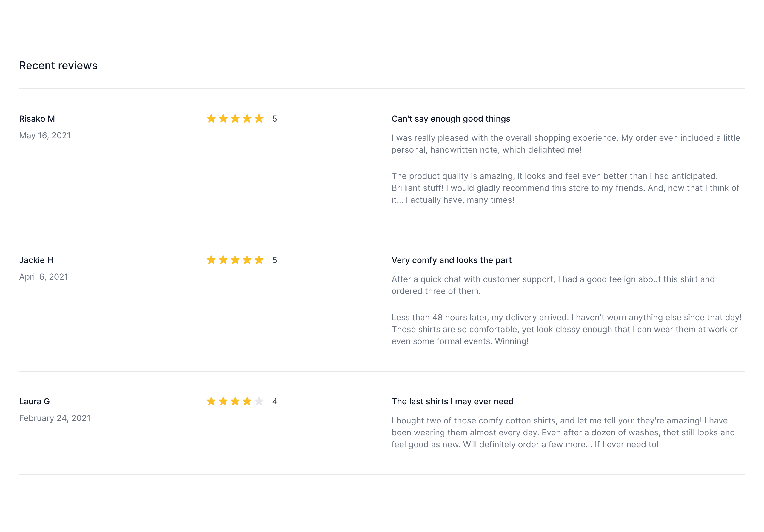Click the 'Can't say enough good things' title
The image size is (764, 532).
point(451,119)
